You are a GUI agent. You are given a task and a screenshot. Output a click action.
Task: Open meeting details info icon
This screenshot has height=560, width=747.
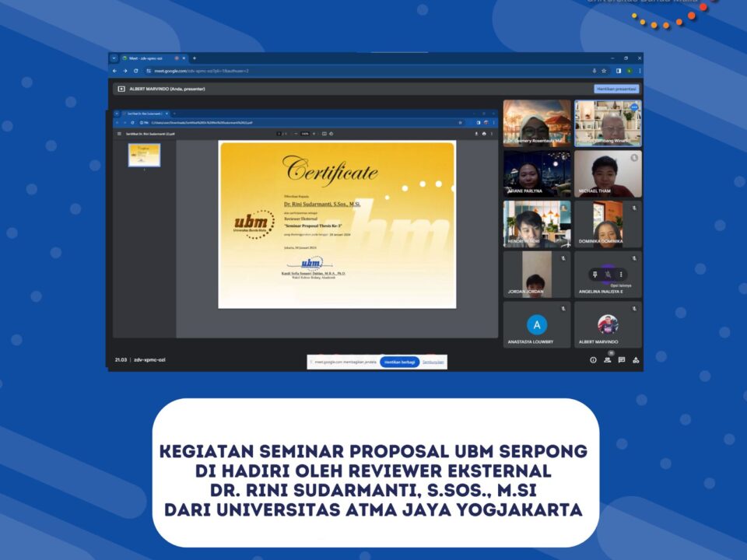(593, 360)
